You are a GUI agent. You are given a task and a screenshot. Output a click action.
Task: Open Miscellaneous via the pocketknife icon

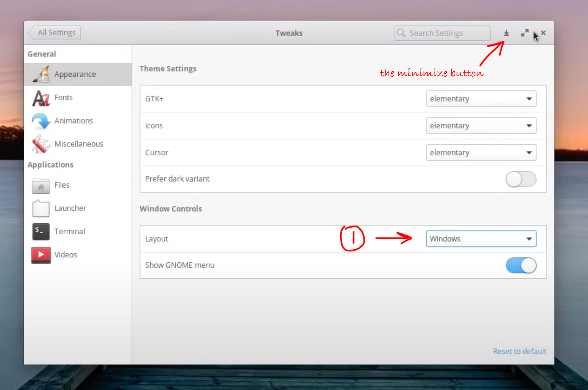click(41, 144)
